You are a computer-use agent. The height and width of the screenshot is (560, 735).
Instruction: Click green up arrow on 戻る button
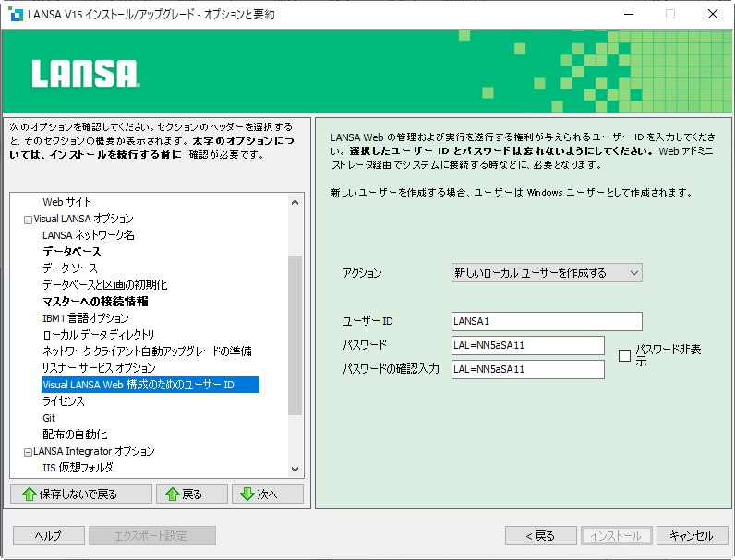173,494
